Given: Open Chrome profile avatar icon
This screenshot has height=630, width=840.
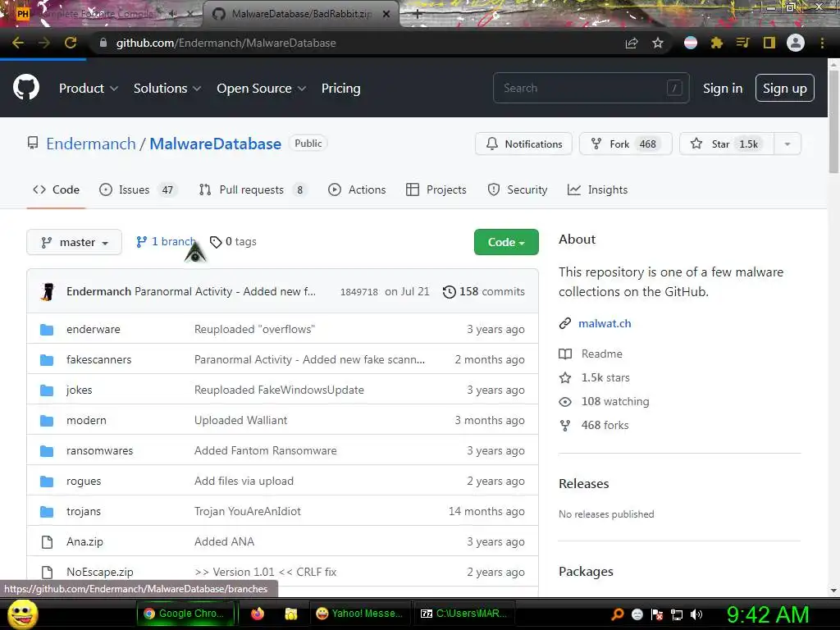Looking at the screenshot, I should (796, 43).
